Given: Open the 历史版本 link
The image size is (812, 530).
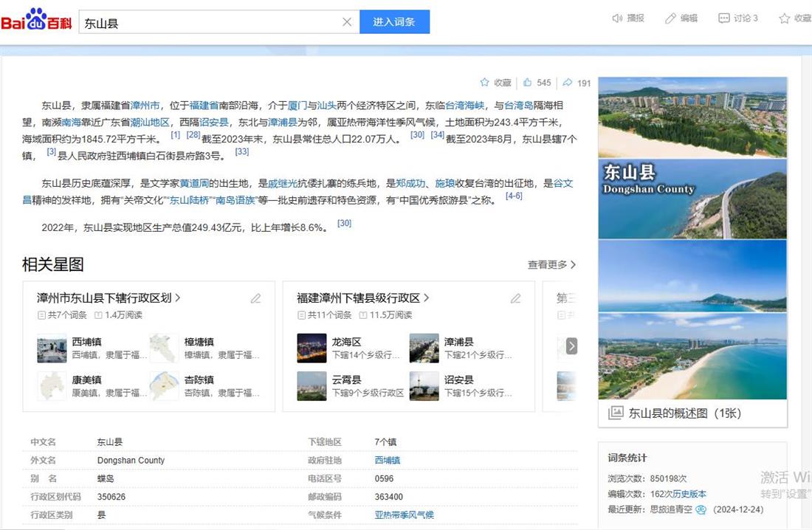Looking at the screenshot, I should tap(689, 495).
